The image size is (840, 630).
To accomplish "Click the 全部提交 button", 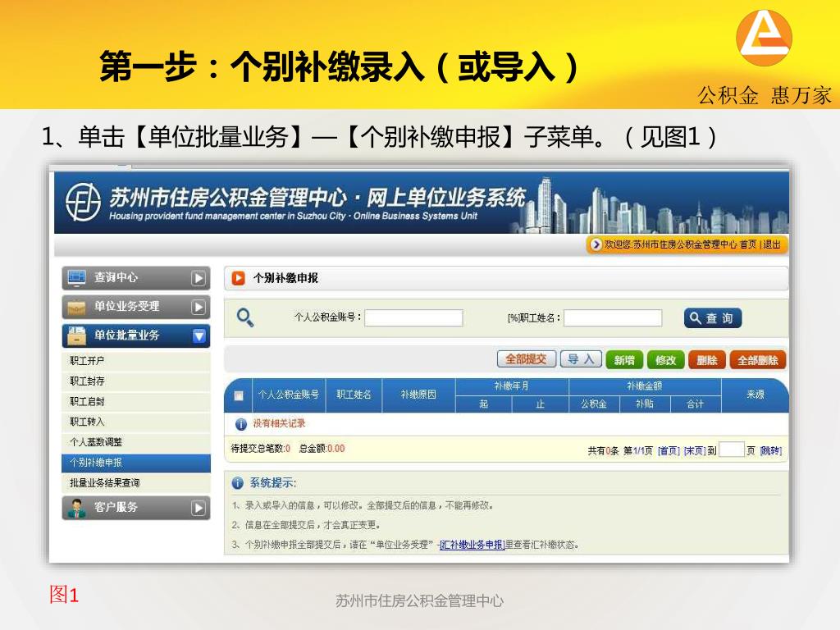I will pyautogui.click(x=527, y=359).
